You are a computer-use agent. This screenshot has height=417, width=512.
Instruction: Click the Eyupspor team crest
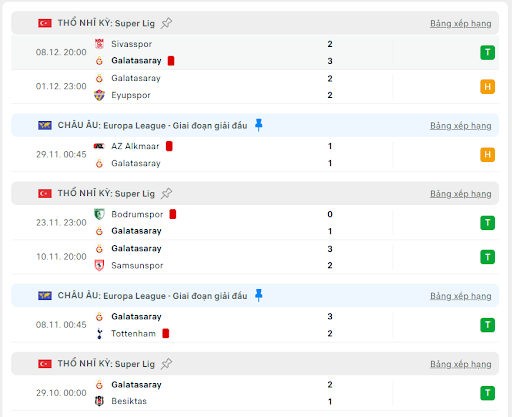(x=99, y=95)
